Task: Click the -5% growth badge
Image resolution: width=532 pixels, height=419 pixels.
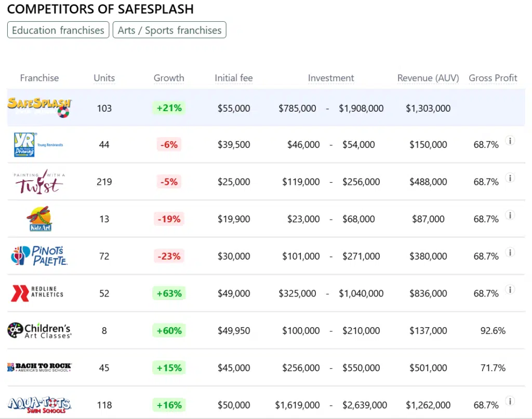Action: 169,182
